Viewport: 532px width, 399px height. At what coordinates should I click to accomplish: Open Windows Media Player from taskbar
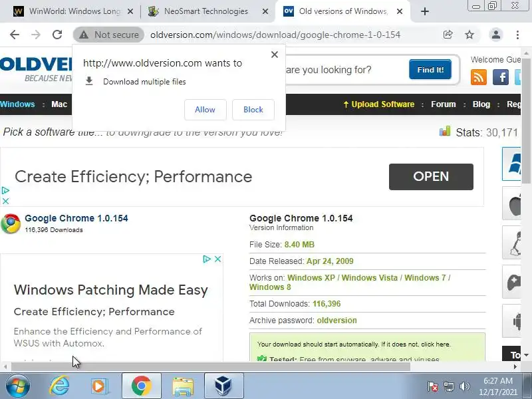(99, 386)
